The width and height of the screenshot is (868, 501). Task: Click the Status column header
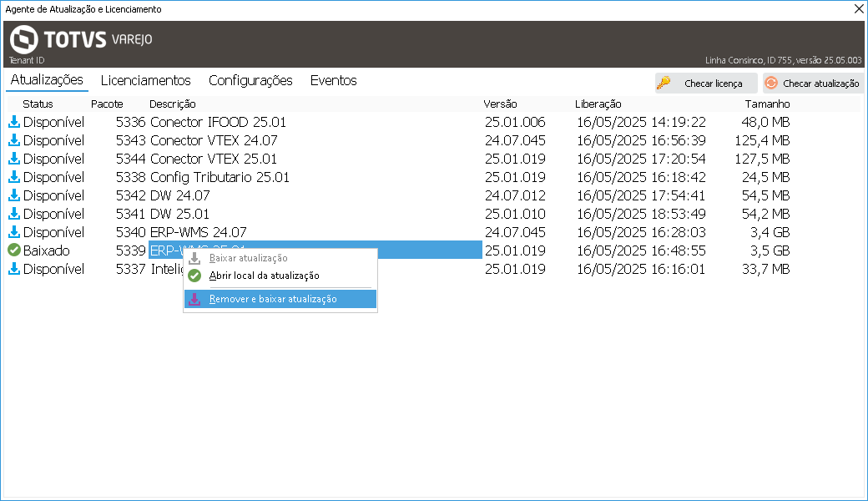38,104
